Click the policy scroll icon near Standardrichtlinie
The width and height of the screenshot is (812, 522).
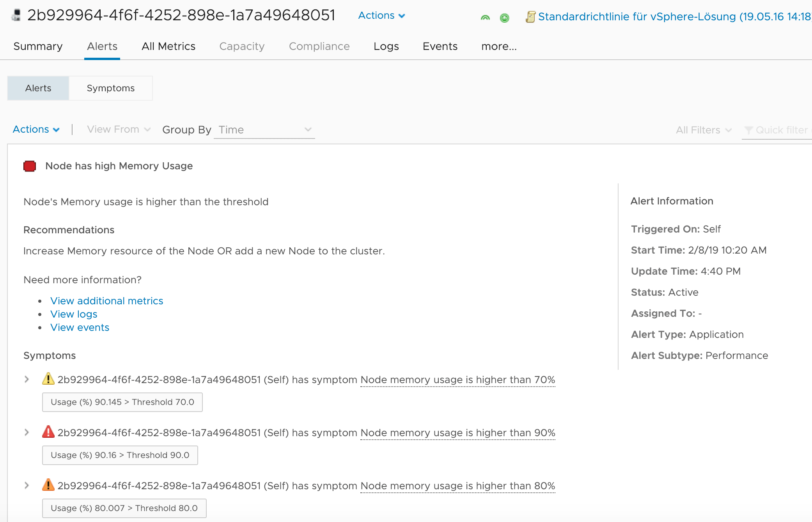click(530, 17)
